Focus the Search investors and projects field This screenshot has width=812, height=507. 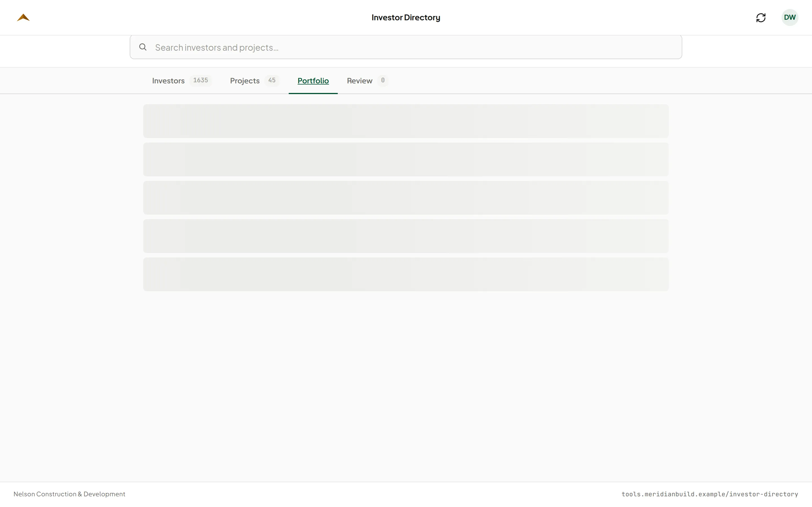pyautogui.click(x=406, y=47)
